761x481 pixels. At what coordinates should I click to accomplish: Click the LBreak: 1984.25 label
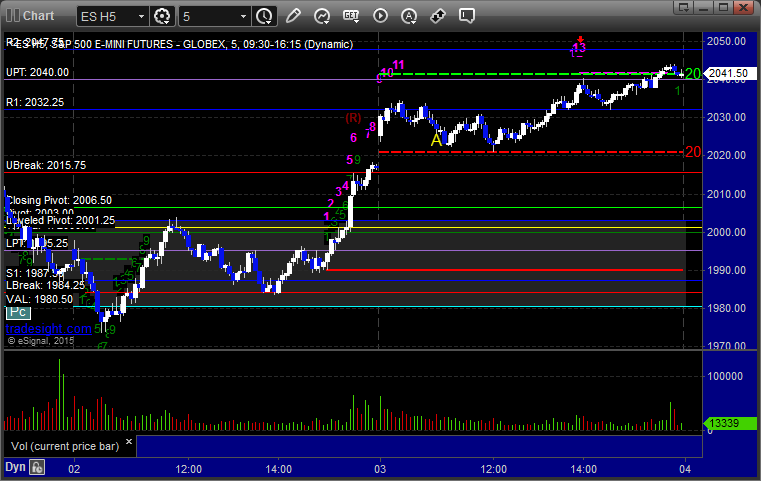pos(45,285)
